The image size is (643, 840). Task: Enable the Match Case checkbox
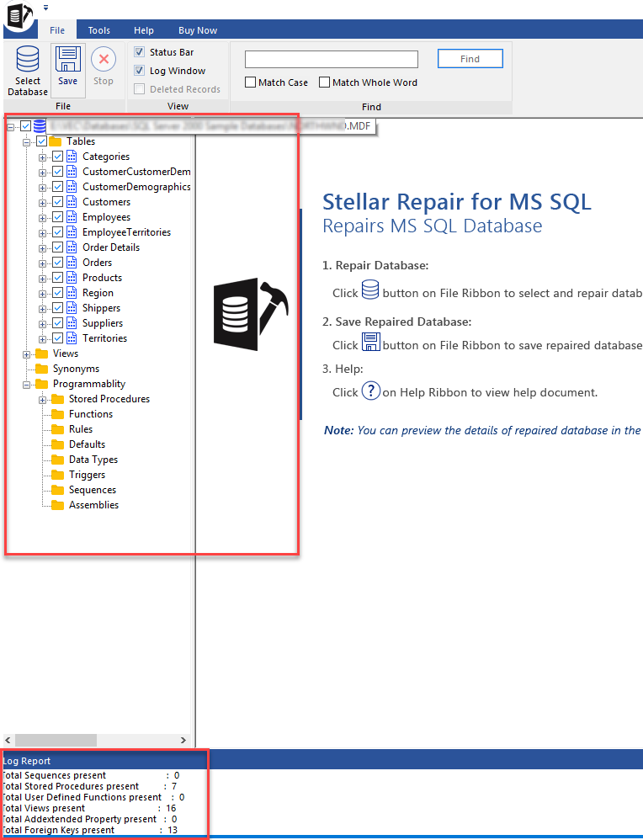tap(250, 82)
